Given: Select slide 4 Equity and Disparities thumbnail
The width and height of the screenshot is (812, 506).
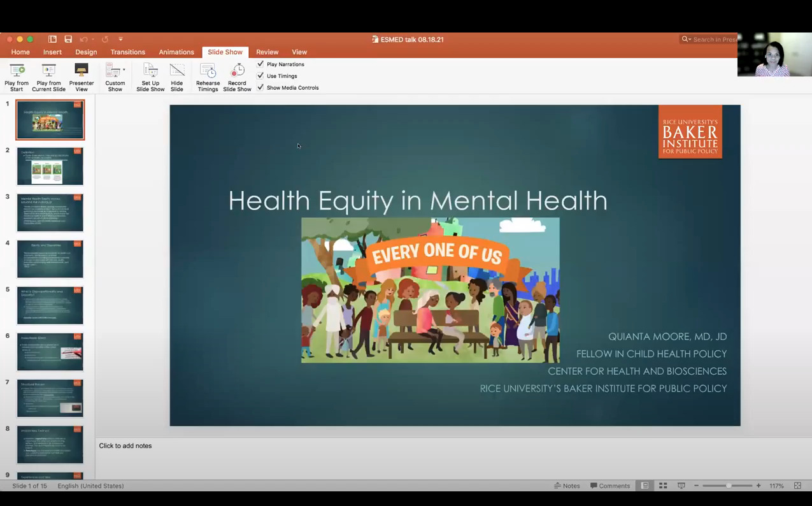Looking at the screenshot, I should (x=50, y=259).
